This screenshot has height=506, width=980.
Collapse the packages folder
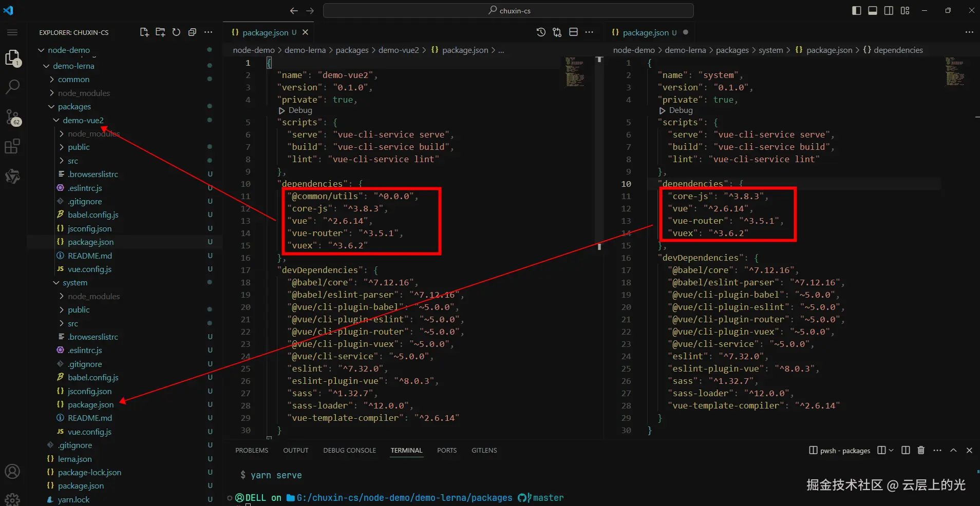point(51,107)
